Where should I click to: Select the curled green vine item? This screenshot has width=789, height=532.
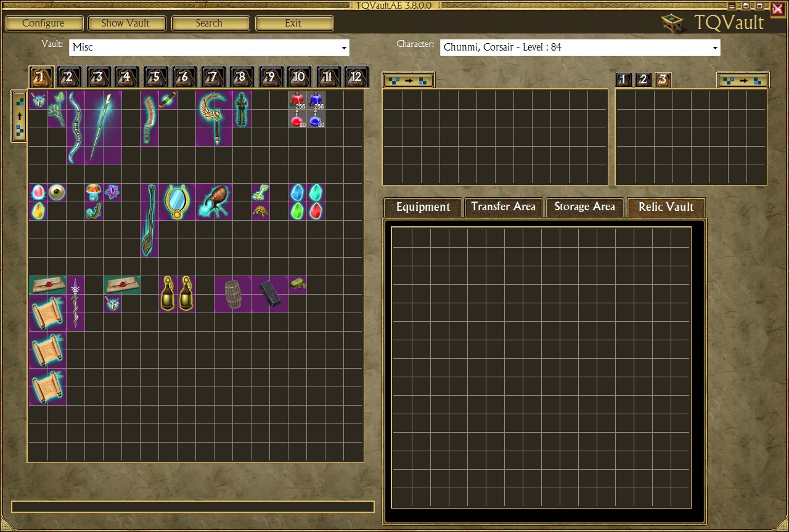(x=94, y=211)
